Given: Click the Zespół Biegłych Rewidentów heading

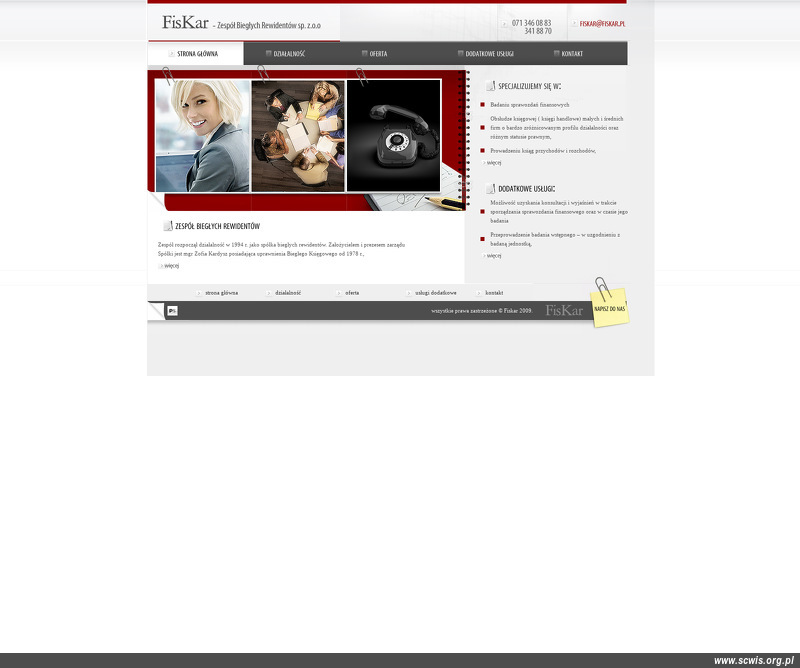Looking at the screenshot, I should pos(217,226).
